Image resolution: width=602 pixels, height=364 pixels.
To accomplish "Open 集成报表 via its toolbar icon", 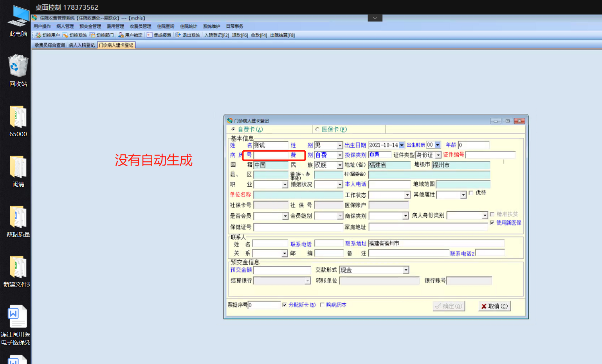I will [x=150, y=35].
